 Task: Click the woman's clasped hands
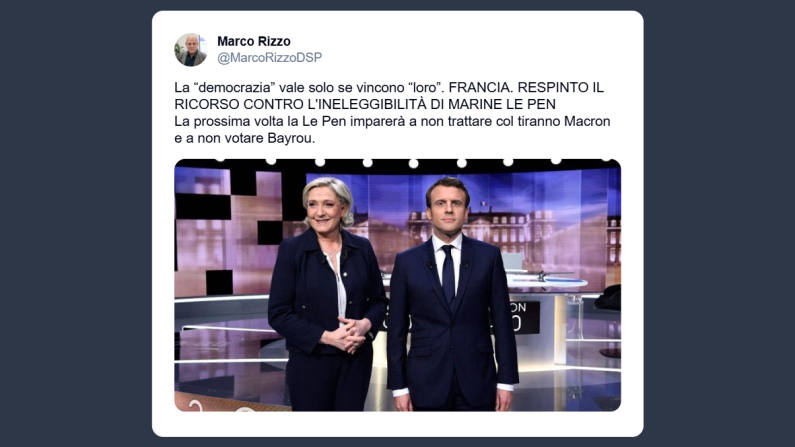(349, 335)
